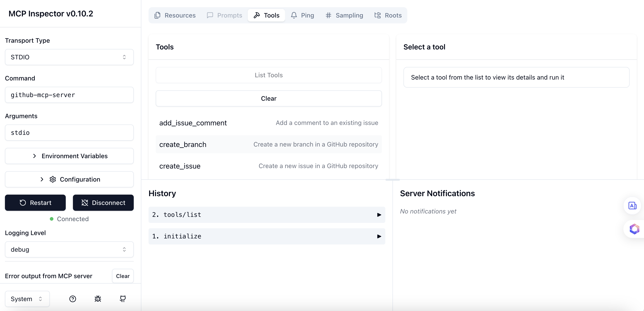This screenshot has height=311, width=644.
Task: Click the translate extension floating icon
Action: 632,206
